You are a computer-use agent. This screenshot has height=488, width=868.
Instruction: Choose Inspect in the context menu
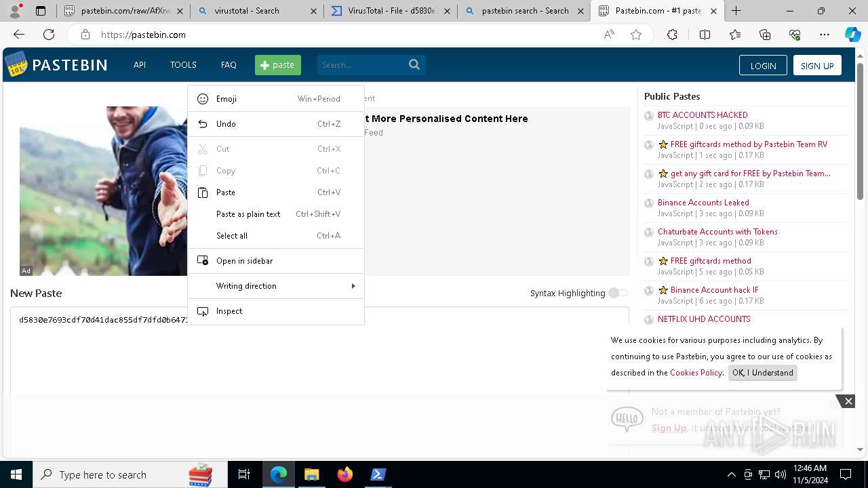(x=276, y=311)
